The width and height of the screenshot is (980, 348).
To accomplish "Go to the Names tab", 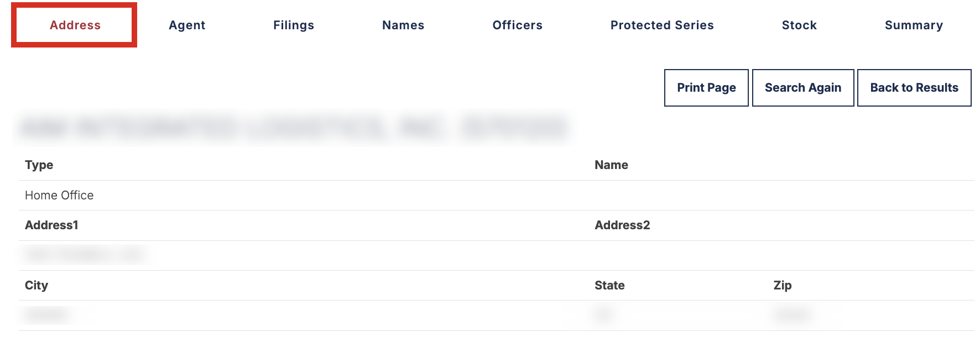I will (x=403, y=25).
